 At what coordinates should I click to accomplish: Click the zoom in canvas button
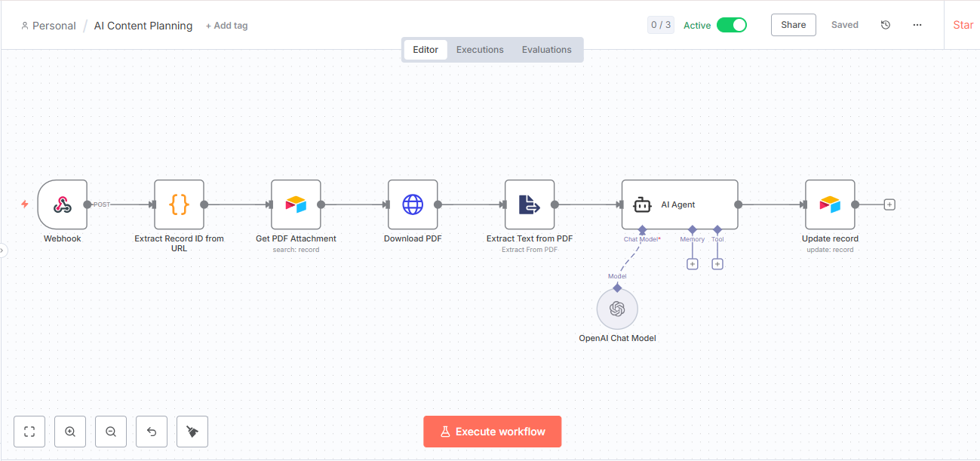click(x=70, y=432)
